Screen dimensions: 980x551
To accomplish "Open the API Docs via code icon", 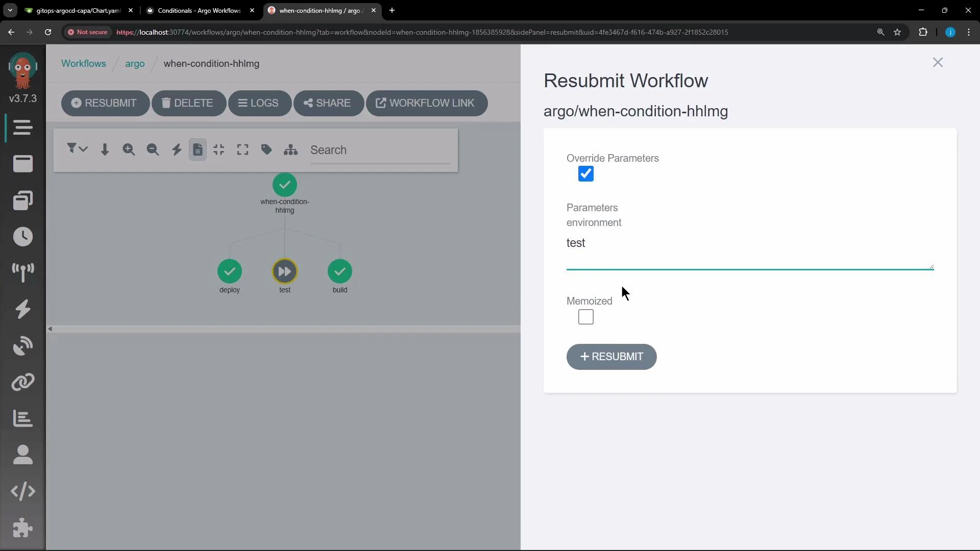I will pos(23,491).
